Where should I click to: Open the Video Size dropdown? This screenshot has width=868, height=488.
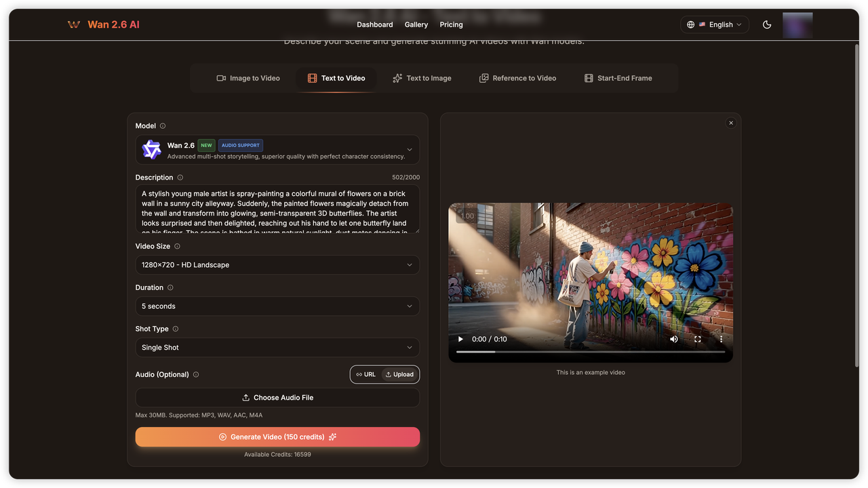[x=277, y=264]
